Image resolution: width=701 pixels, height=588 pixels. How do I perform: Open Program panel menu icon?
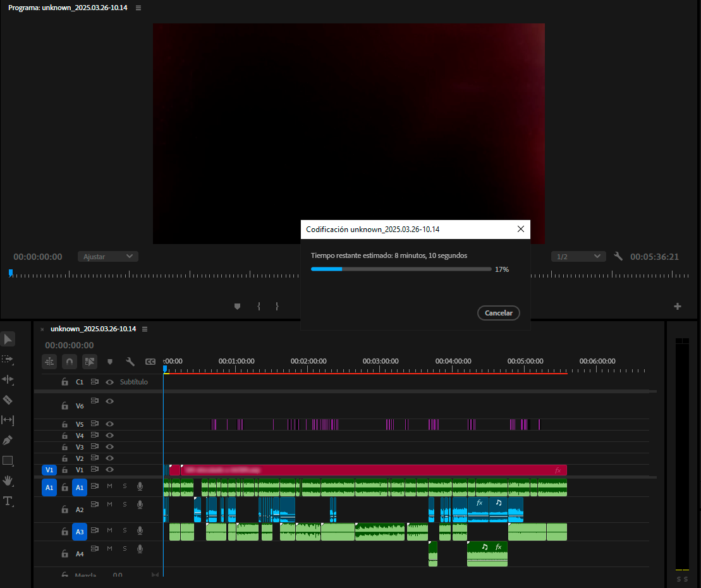coord(138,8)
